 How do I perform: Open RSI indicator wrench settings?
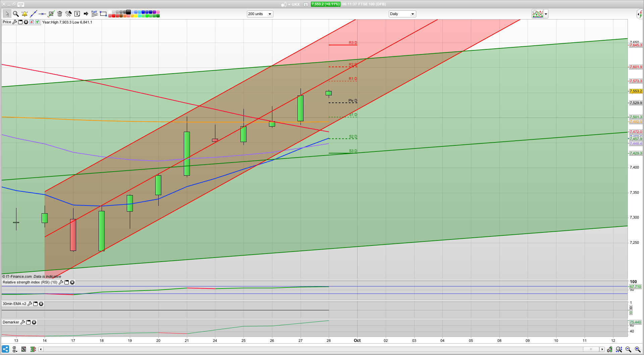(61, 282)
